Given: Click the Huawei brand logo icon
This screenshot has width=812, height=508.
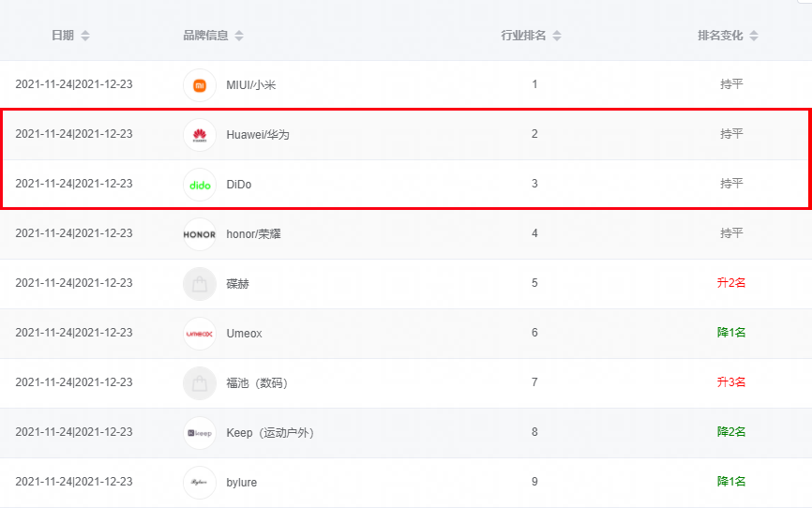Looking at the screenshot, I should pyautogui.click(x=200, y=135).
